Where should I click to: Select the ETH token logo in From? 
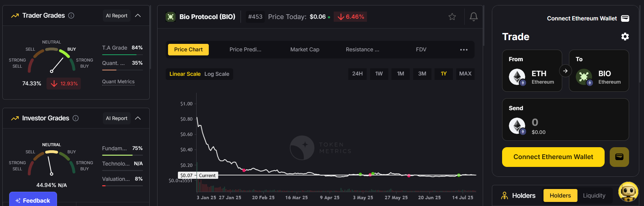point(517,77)
